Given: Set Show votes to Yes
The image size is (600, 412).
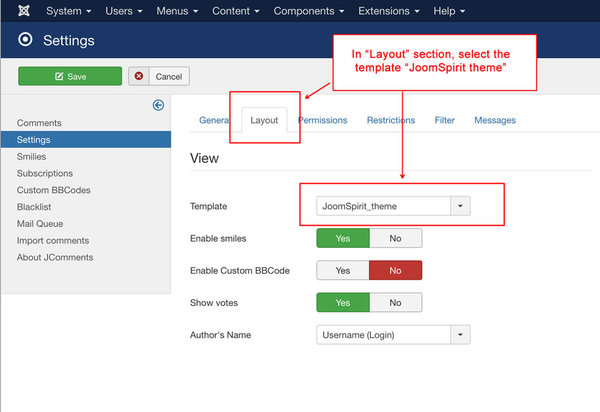Looking at the screenshot, I should tap(343, 303).
